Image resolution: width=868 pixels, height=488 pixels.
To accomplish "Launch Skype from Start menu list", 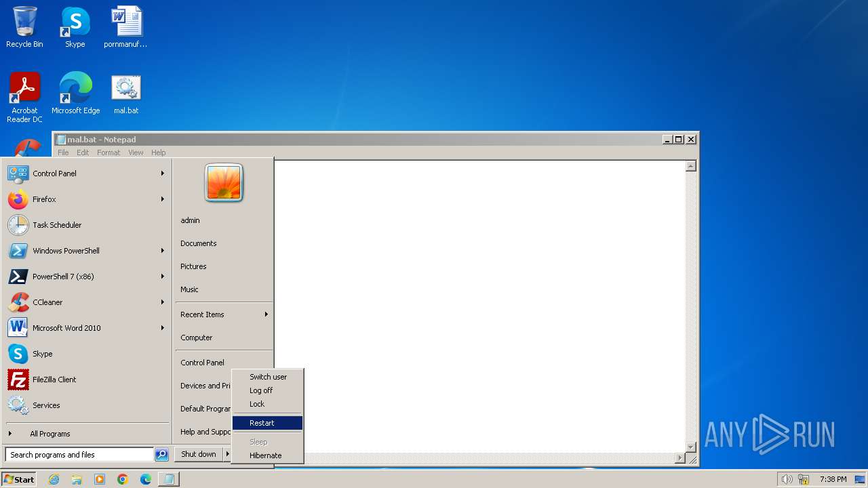I will click(x=87, y=354).
